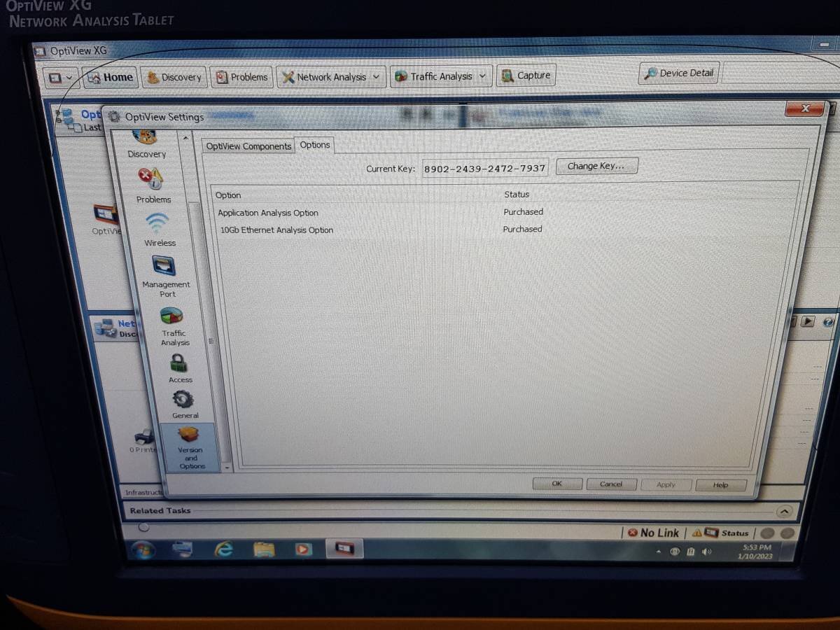Open Discovery from the main toolbar
This screenshot has width=840, height=630.
point(174,77)
